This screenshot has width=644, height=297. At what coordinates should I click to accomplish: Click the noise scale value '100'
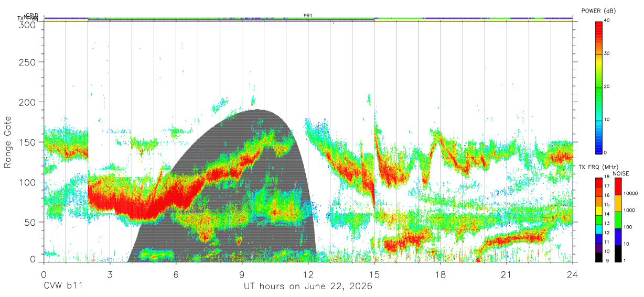[628, 227]
